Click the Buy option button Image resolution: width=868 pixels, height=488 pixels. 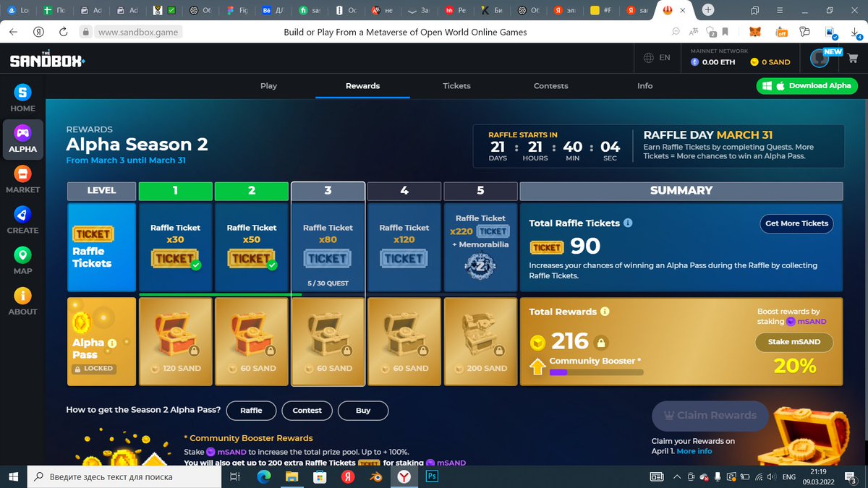[x=363, y=410]
